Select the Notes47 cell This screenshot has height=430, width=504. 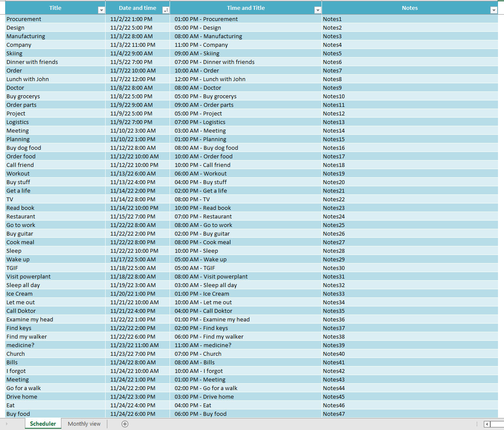tap(410, 414)
